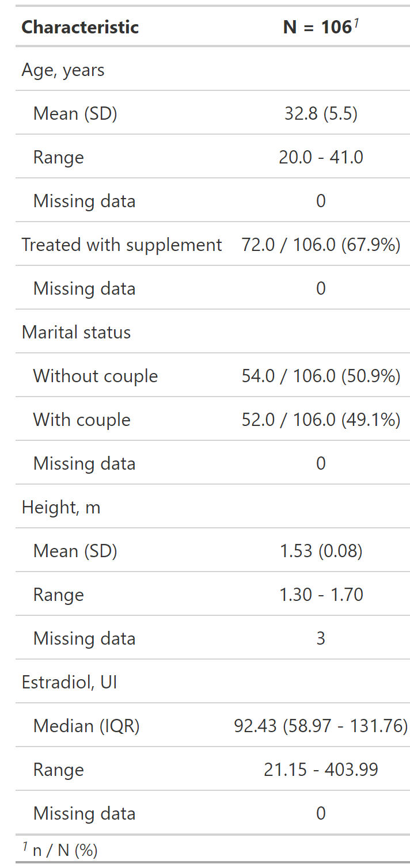Click the Characteristic column header
The height and width of the screenshot is (868, 410).
(80, 27)
